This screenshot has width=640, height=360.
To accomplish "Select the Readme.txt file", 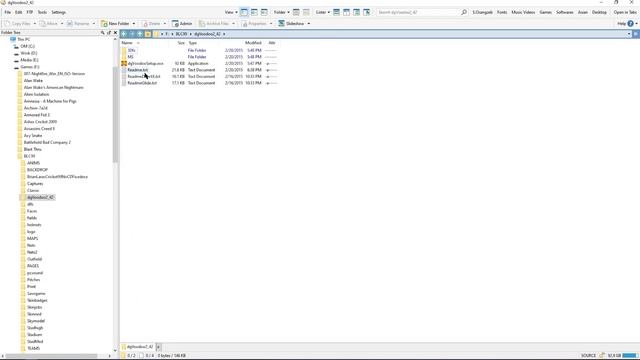I will click(138, 70).
